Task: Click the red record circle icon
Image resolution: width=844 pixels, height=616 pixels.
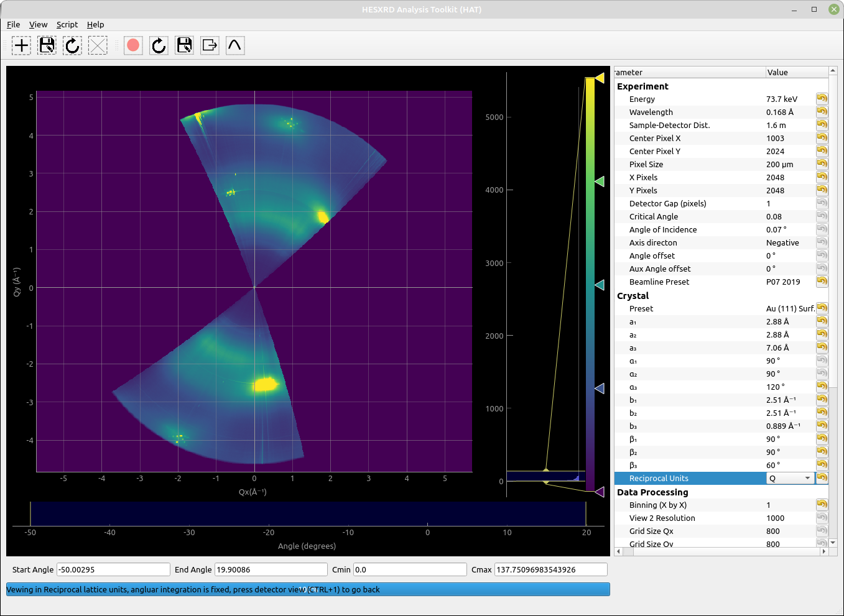Action: (x=133, y=45)
